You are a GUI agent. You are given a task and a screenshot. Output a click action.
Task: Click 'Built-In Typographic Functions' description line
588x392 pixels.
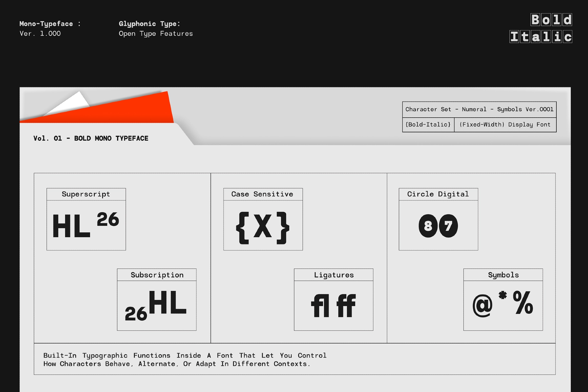coord(185,355)
